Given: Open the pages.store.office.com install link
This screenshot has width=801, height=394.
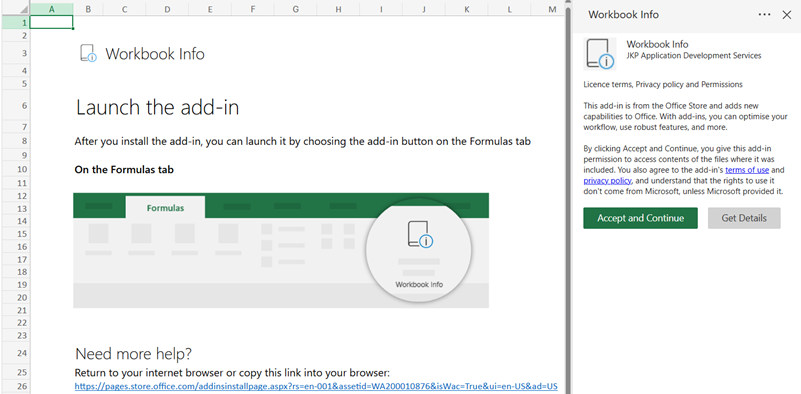Looking at the screenshot, I should click(316, 386).
